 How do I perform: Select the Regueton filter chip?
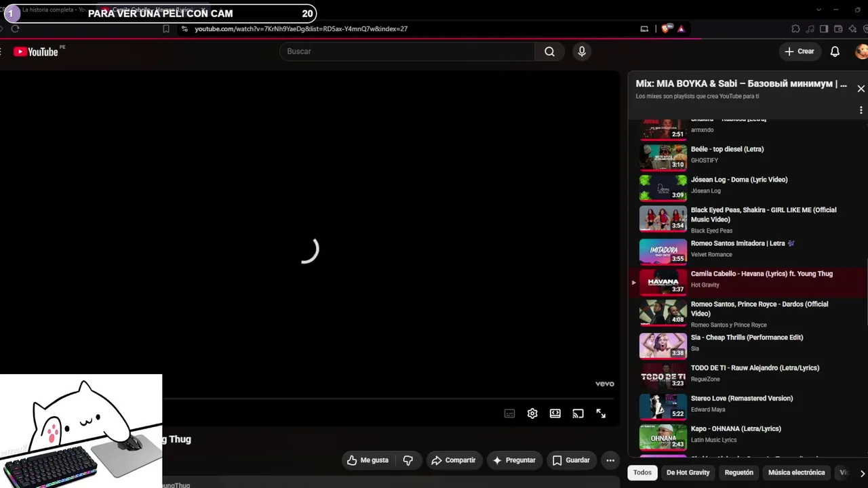point(739,473)
